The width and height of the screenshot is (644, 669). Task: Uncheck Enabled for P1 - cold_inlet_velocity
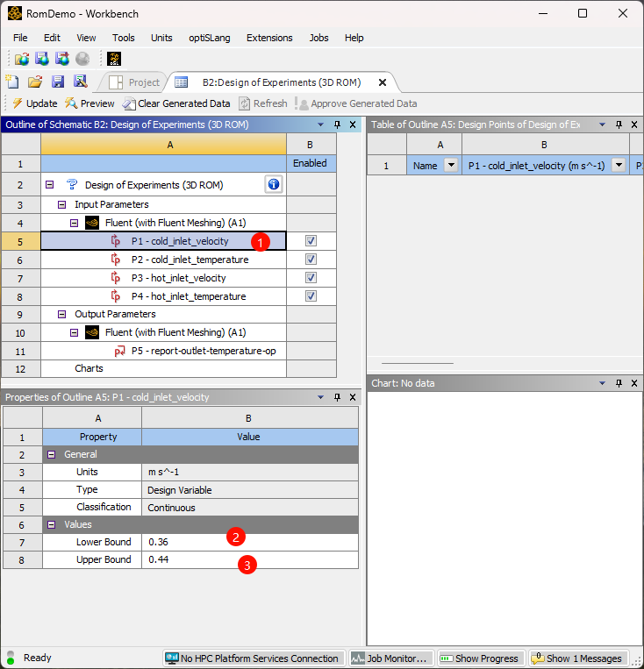pos(311,241)
